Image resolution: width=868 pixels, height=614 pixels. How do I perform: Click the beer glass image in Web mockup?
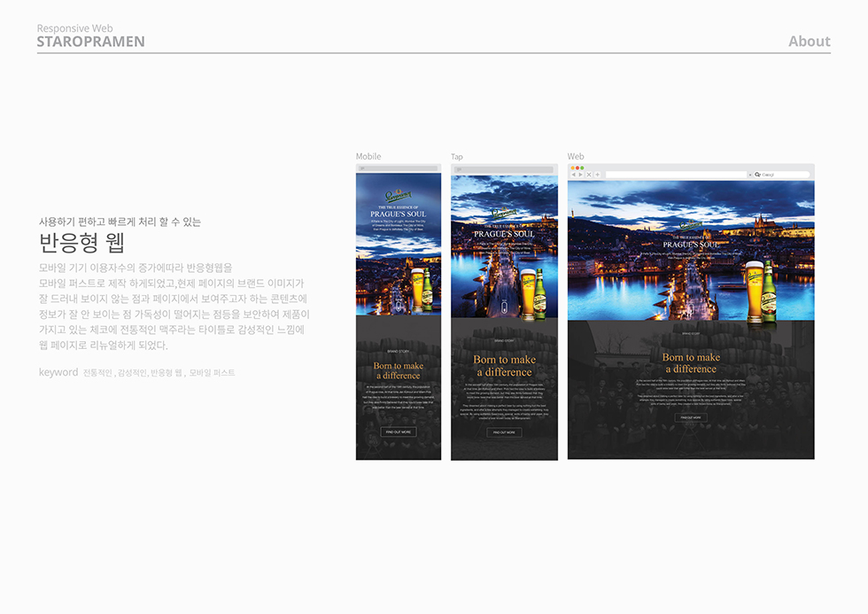click(x=753, y=290)
